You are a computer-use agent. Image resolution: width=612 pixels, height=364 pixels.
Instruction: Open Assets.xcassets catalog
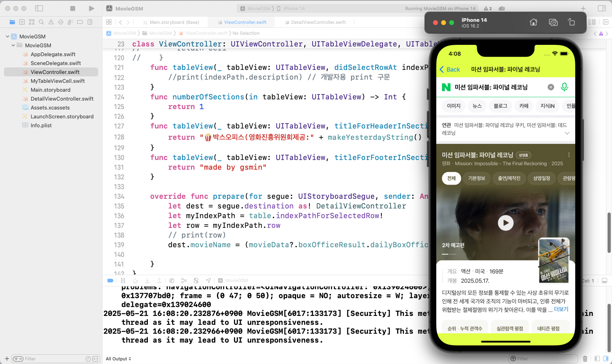point(50,107)
